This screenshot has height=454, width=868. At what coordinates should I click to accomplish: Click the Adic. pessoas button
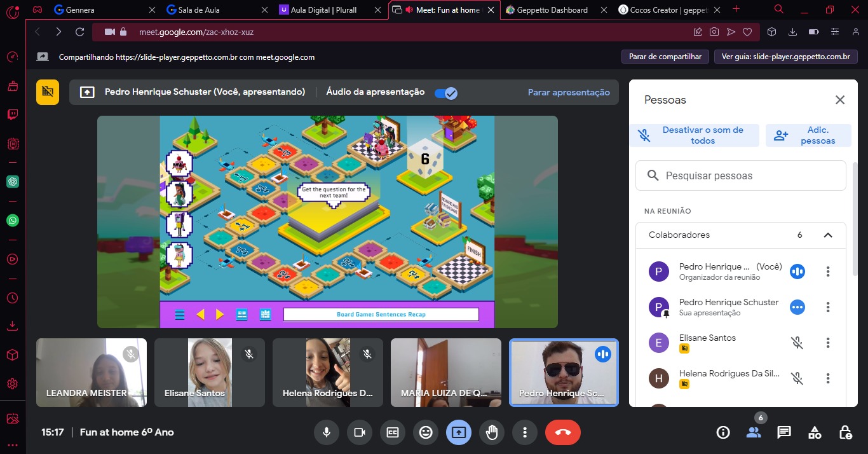point(808,135)
